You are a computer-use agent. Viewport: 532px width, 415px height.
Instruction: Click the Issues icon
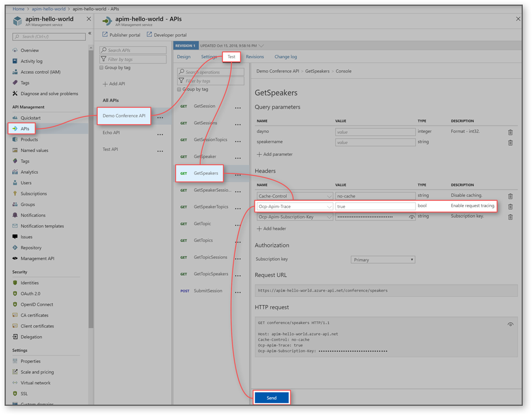pyautogui.click(x=15, y=237)
